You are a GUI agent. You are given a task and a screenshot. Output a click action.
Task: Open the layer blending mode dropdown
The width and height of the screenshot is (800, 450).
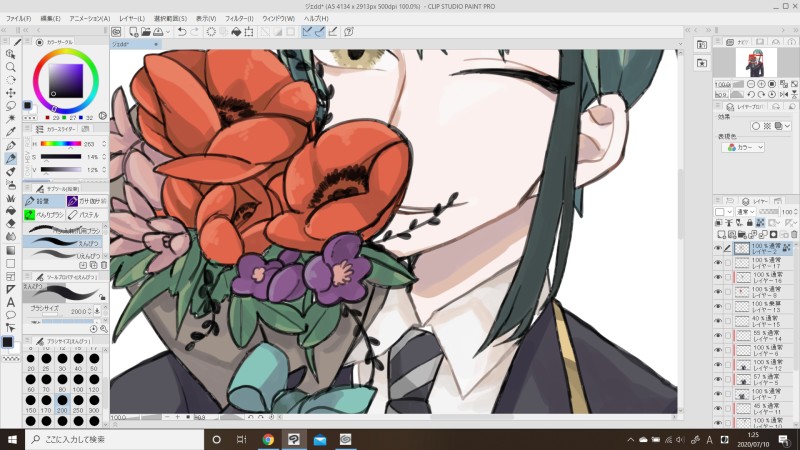(x=745, y=212)
